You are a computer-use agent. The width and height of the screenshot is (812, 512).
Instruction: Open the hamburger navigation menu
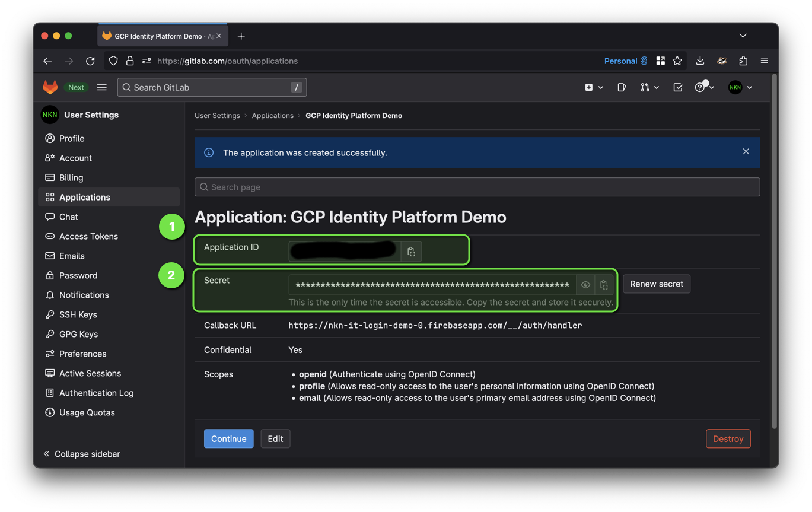(x=102, y=87)
